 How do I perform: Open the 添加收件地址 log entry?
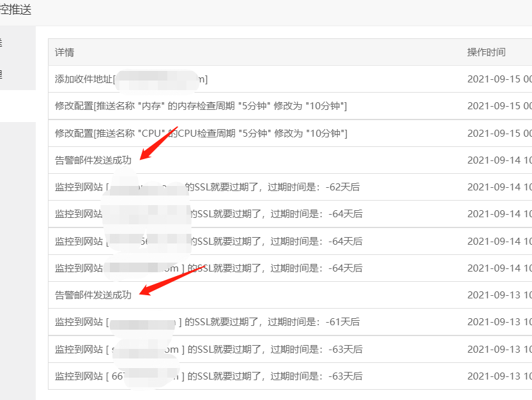point(128,78)
